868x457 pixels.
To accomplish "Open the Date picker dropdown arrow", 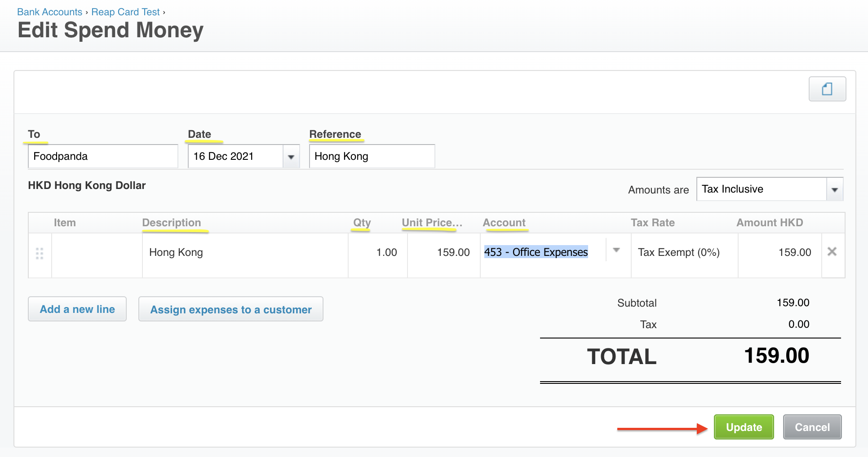I will click(x=291, y=157).
